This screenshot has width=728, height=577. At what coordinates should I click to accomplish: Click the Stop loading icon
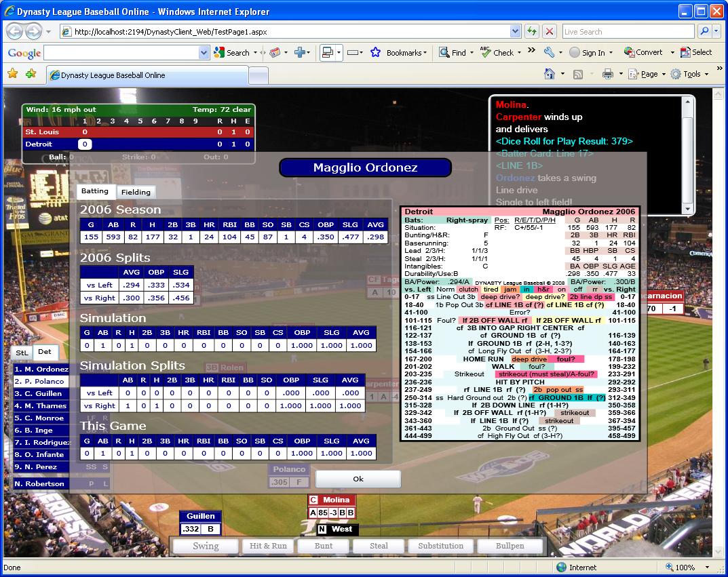(x=550, y=32)
